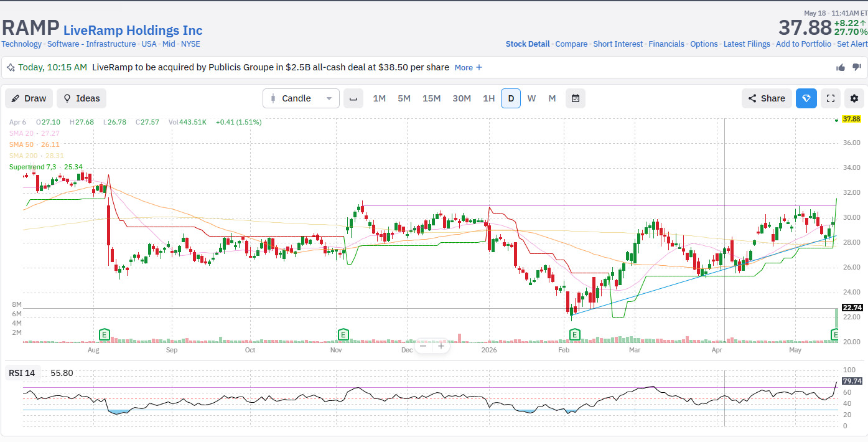Open the Draw tools

pos(29,98)
